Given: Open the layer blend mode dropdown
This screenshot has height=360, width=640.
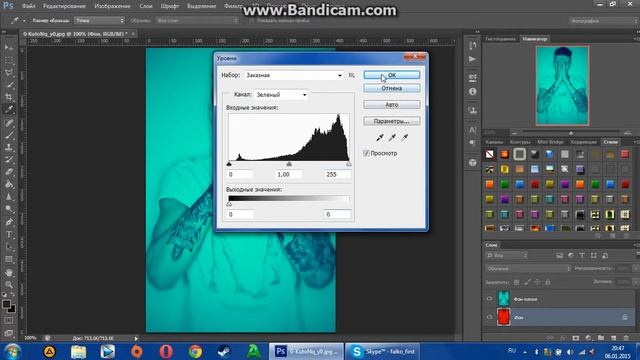Looking at the screenshot, I should (528, 269).
